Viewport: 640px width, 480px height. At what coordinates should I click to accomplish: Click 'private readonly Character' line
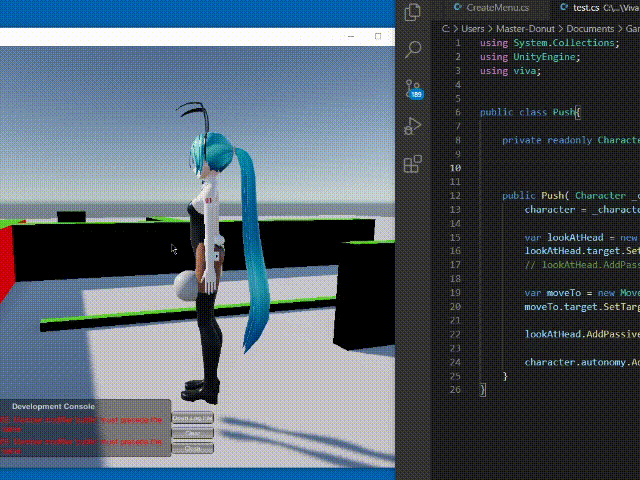[x=571, y=140]
